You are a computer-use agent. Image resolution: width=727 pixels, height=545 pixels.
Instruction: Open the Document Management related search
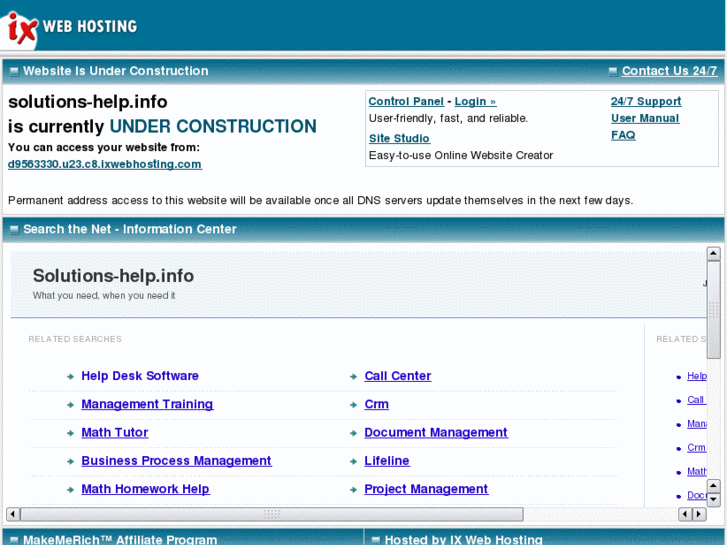436,432
